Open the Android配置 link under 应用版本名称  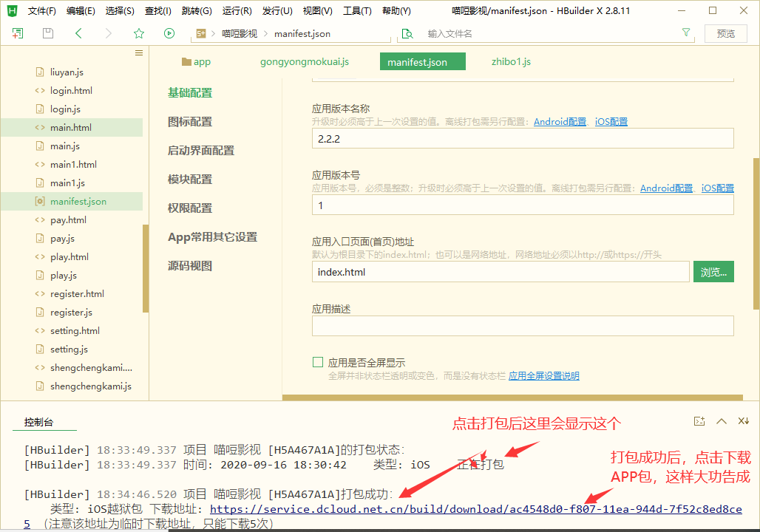pyautogui.click(x=560, y=122)
